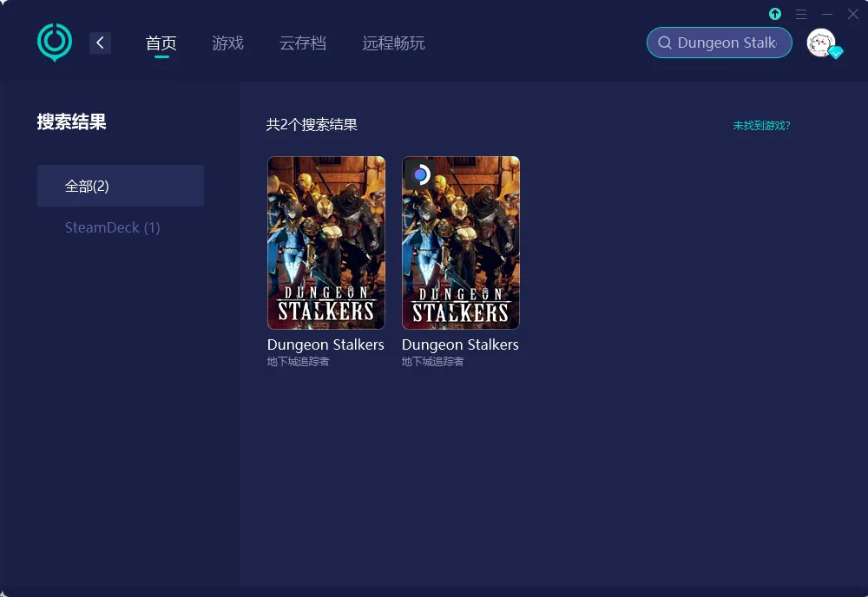Open the first Dungeon Stalkers cover
The image size is (868, 597).
pos(326,243)
